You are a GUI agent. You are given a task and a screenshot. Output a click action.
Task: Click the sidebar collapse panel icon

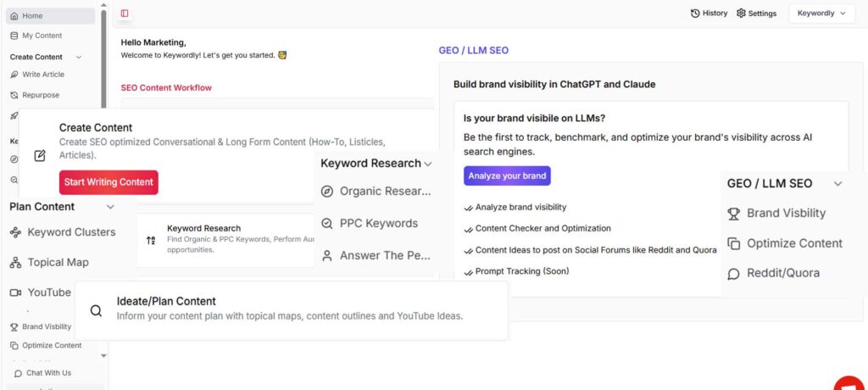pos(125,14)
